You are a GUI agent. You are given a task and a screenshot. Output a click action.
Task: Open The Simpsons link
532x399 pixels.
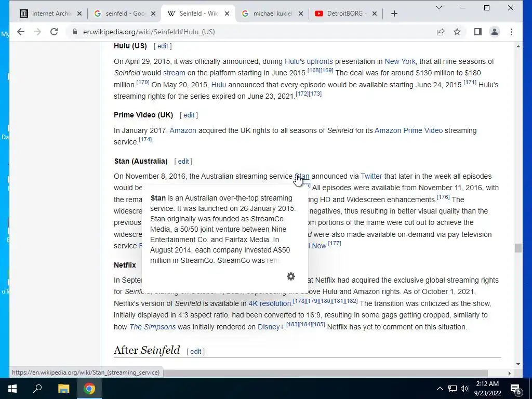[153, 327]
